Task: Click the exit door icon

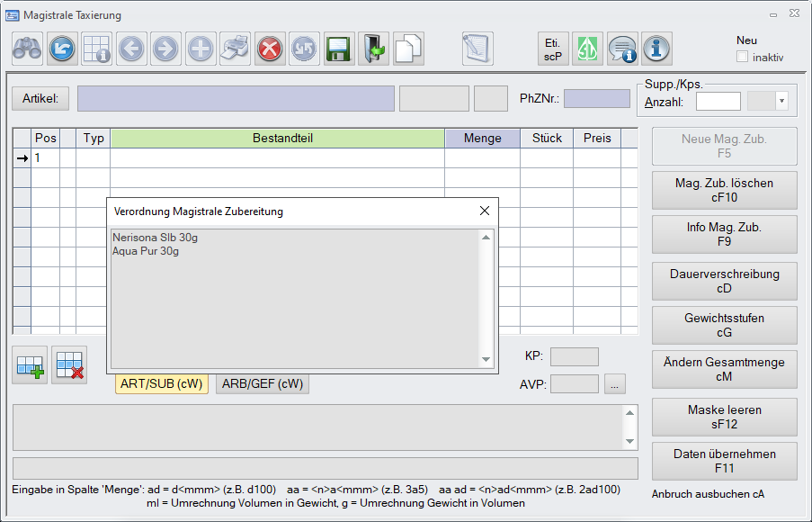Action: [373, 49]
